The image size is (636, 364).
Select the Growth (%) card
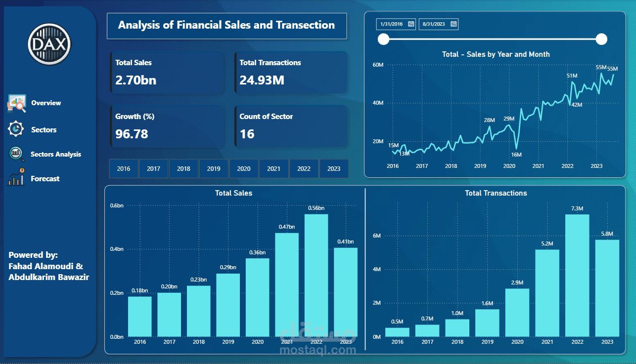pyautogui.click(x=167, y=126)
